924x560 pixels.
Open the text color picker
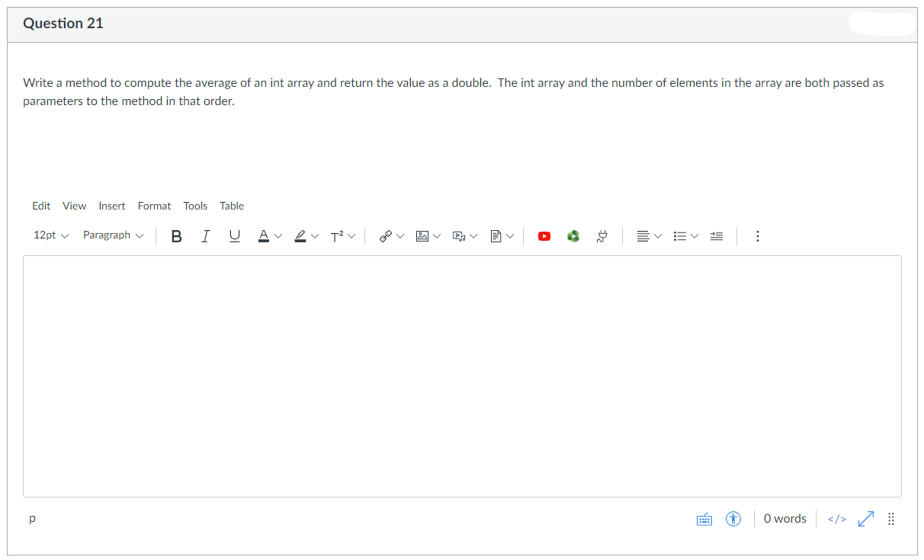265,235
